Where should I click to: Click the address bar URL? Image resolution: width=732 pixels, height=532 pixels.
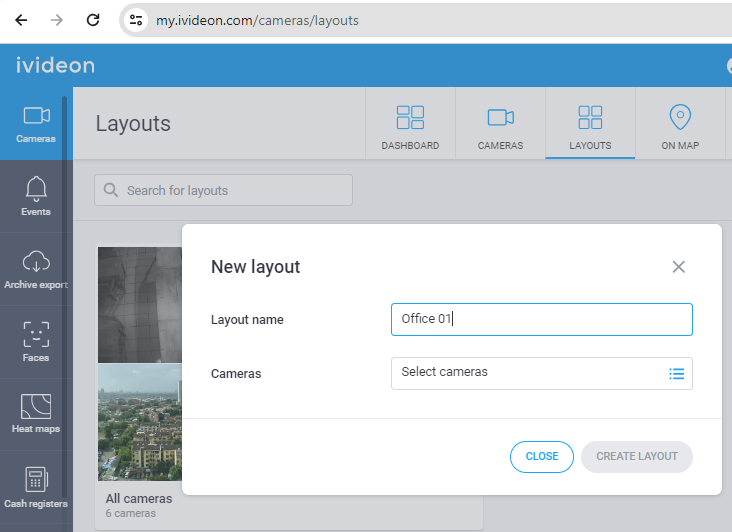pos(257,21)
